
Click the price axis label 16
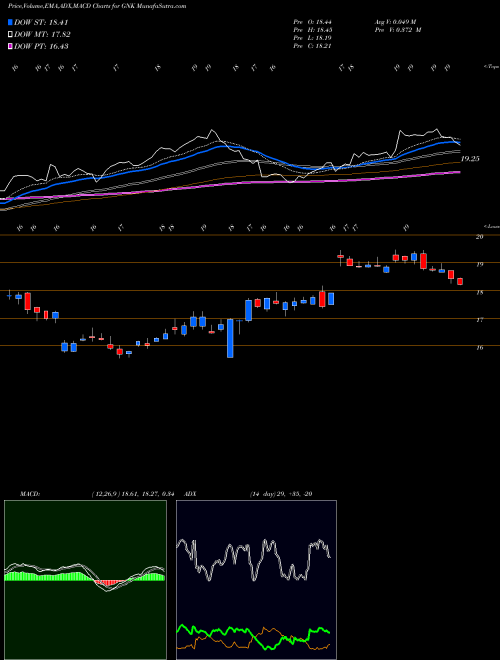[479, 348]
